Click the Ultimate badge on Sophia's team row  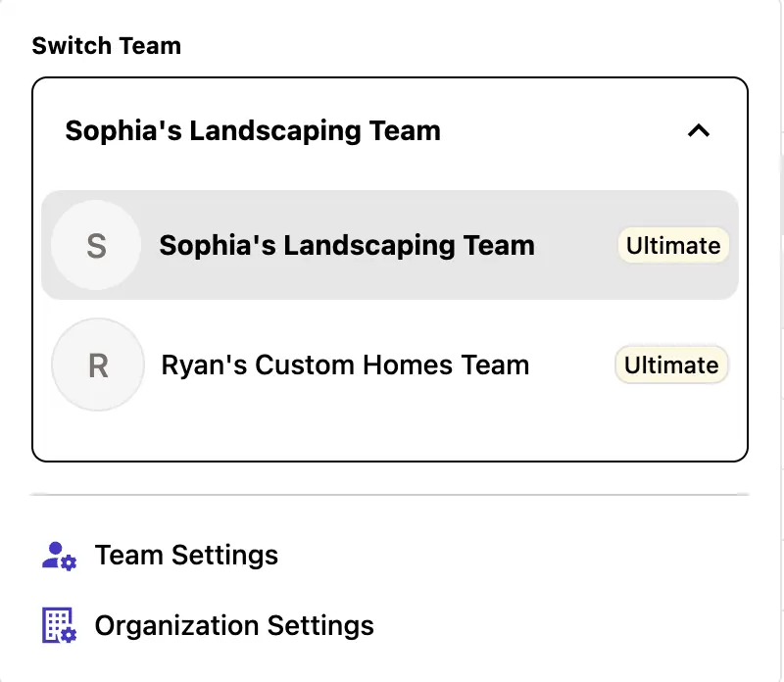coord(673,245)
